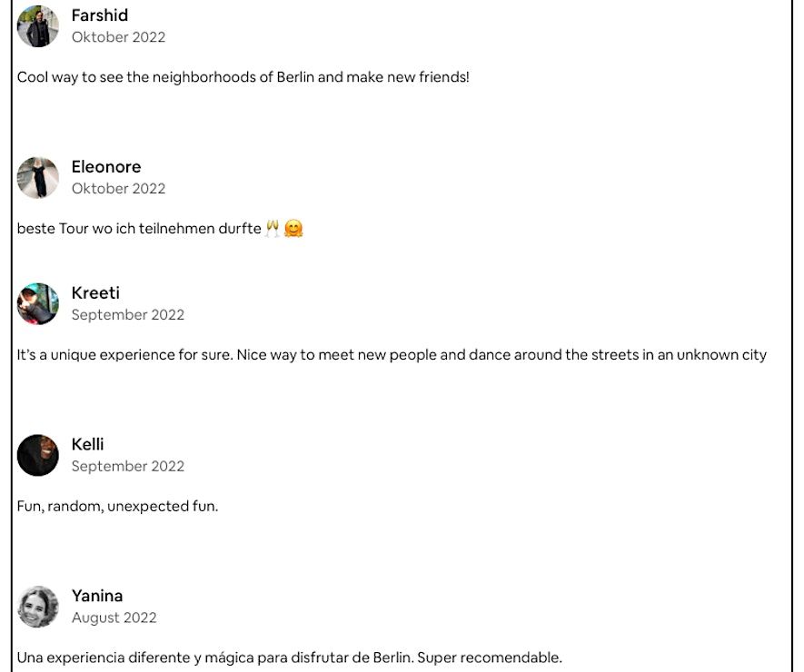804x672 pixels.
Task: Click the "beste Tour" review text
Action: tap(139, 229)
